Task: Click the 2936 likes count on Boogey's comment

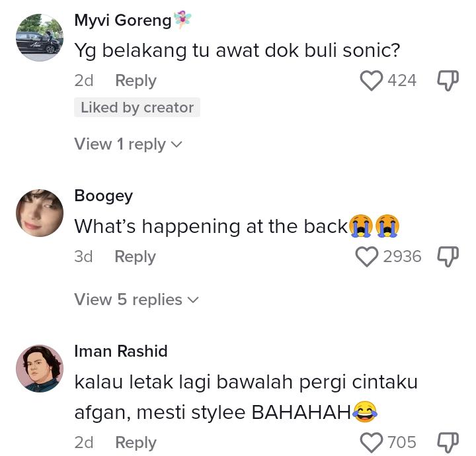Action: coord(402,257)
